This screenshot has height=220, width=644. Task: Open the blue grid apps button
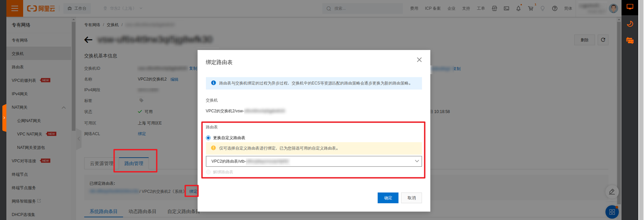coord(612,212)
